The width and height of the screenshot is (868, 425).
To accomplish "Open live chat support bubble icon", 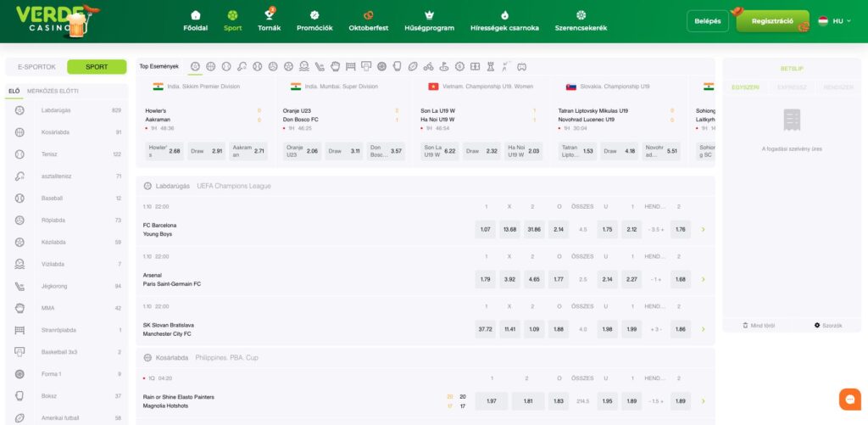I will [849, 398].
